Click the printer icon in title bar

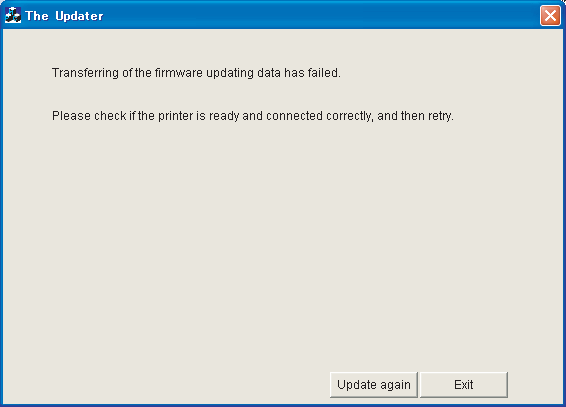pos(13,15)
